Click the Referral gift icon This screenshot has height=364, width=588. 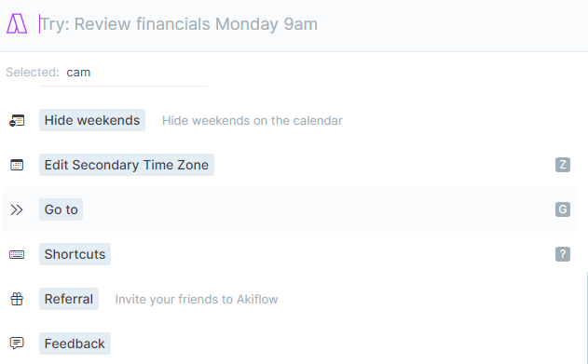click(x=17, y=299)
